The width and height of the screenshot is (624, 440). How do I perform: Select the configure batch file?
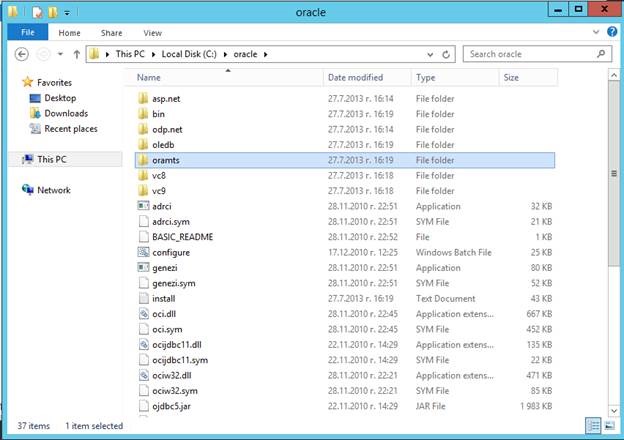tap(171, 252)
